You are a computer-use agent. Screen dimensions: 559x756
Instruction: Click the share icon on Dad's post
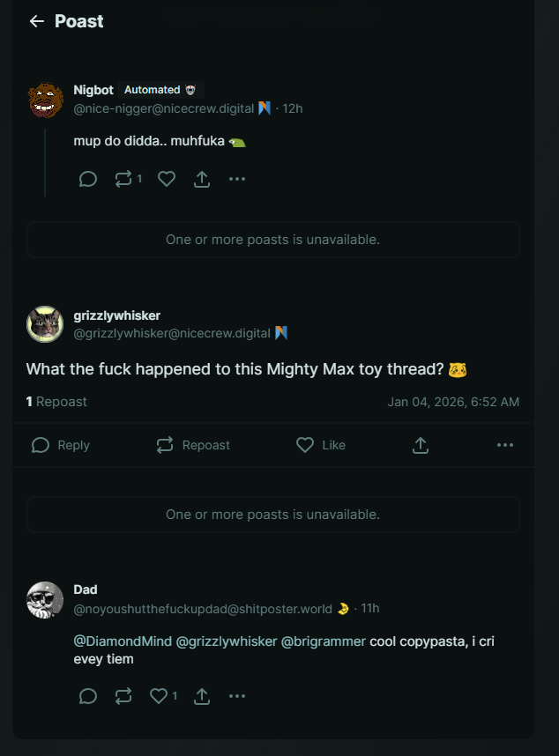(x=202, y=696)
